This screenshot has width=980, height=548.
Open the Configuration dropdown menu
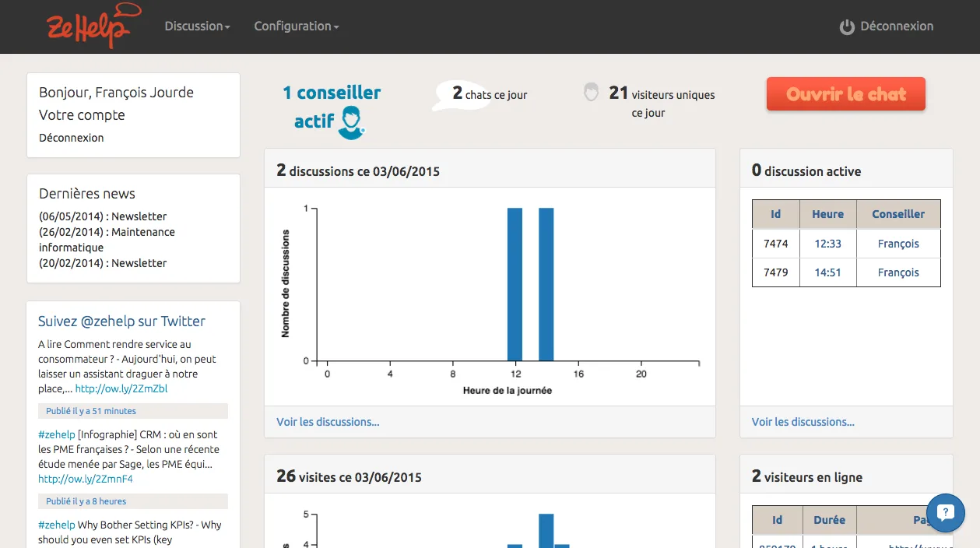(x=297, y=26)
